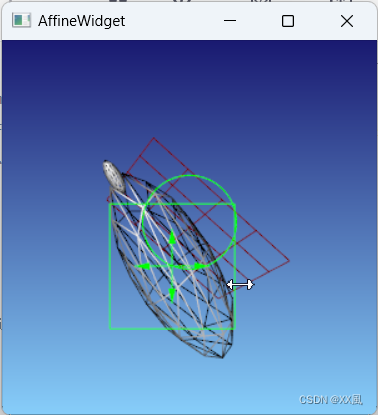Minimize the AffineWidget window
The width and height of the screenshot is (378, 415).
tap(230, 21)
